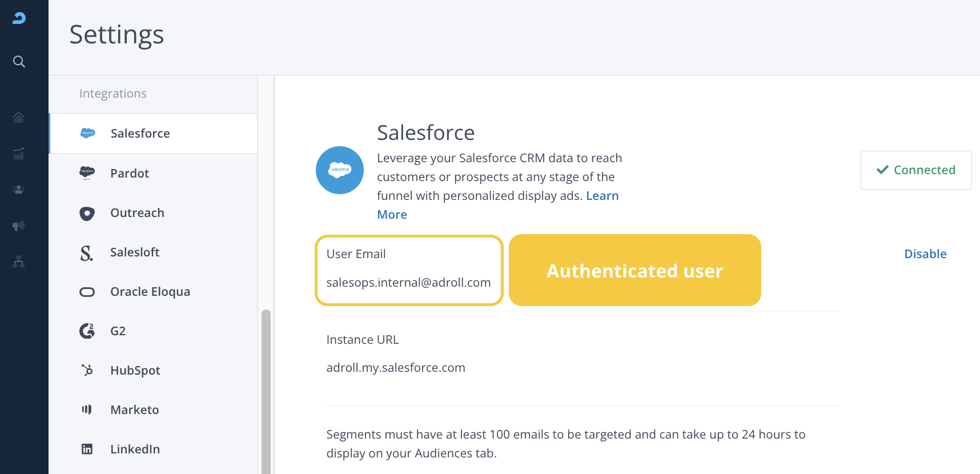Select G2 in the integrations list
This screenshot has width=980, height=474.
pos(118,331)
